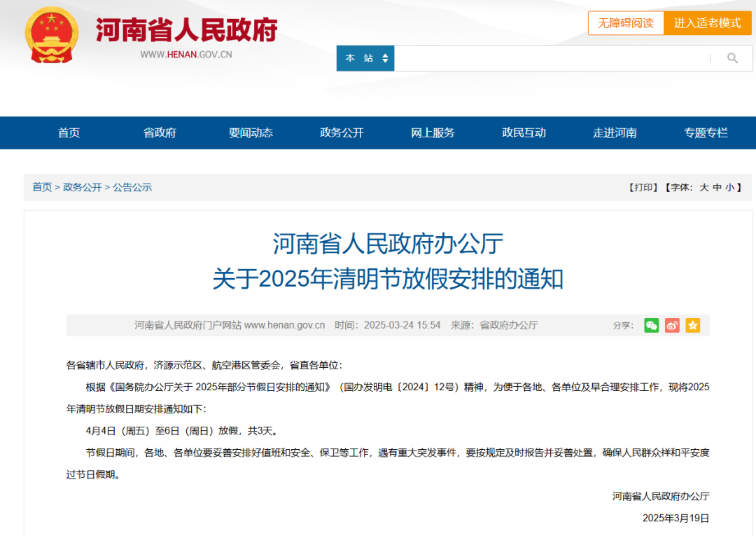The width and height of the screenshot is (756, 536).
Task: Click the 专题专栏 navigation item
Action: point(706,132)
